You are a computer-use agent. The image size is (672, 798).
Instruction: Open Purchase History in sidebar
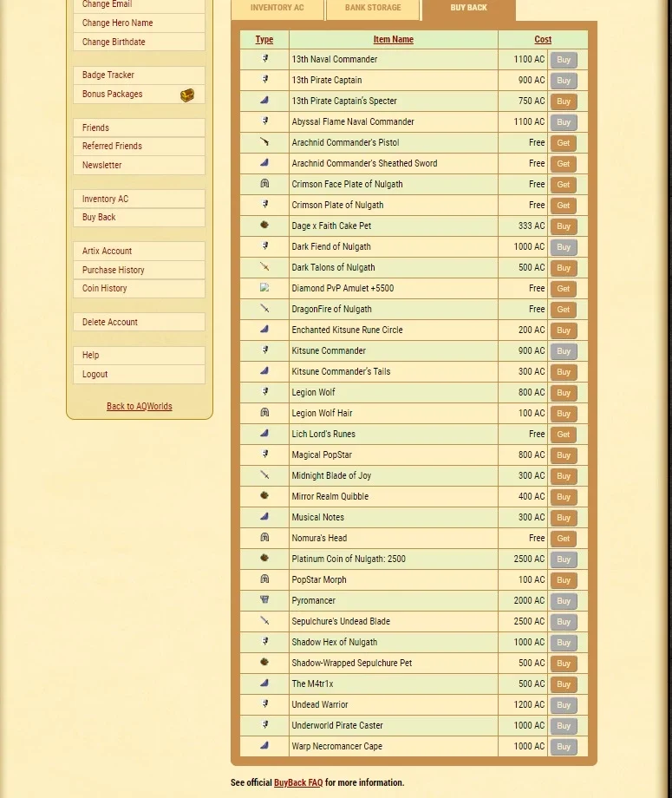[139, 271]
